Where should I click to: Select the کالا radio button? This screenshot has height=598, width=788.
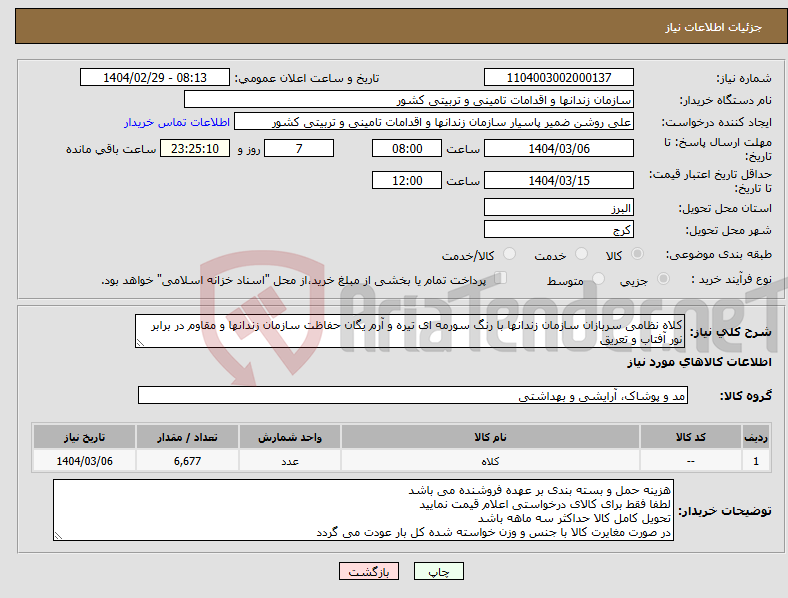click(x=637, y=254)
